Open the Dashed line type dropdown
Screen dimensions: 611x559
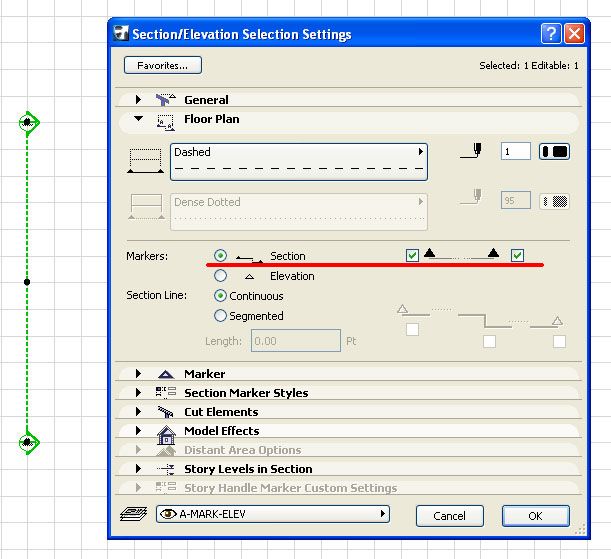pyautogui.click(x=299, y=162)
